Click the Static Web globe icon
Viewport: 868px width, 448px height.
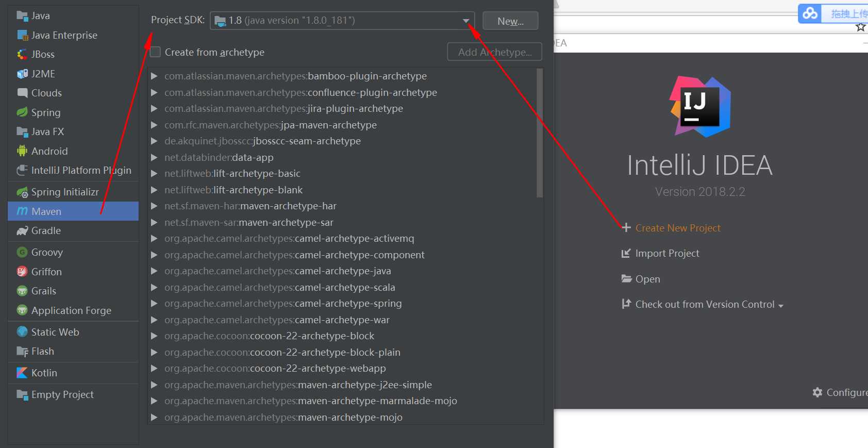(x=22, y=332)
